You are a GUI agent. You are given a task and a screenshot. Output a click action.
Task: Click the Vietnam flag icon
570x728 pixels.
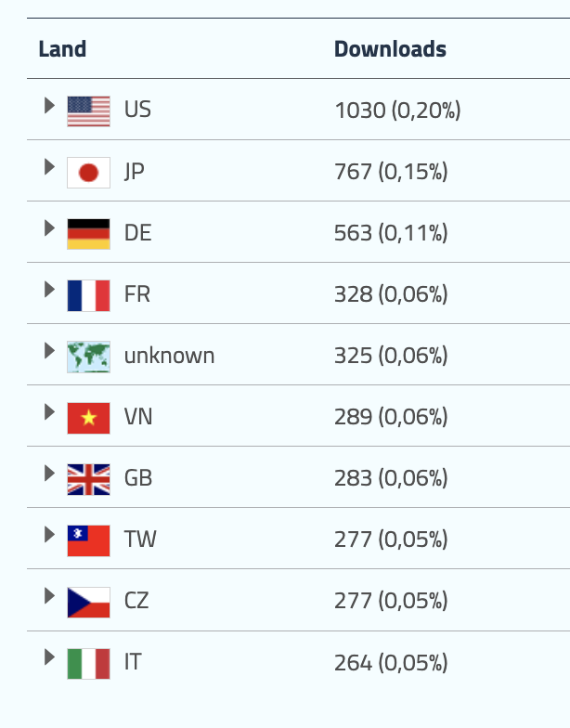pyautogui.click(x=88, y=418)
